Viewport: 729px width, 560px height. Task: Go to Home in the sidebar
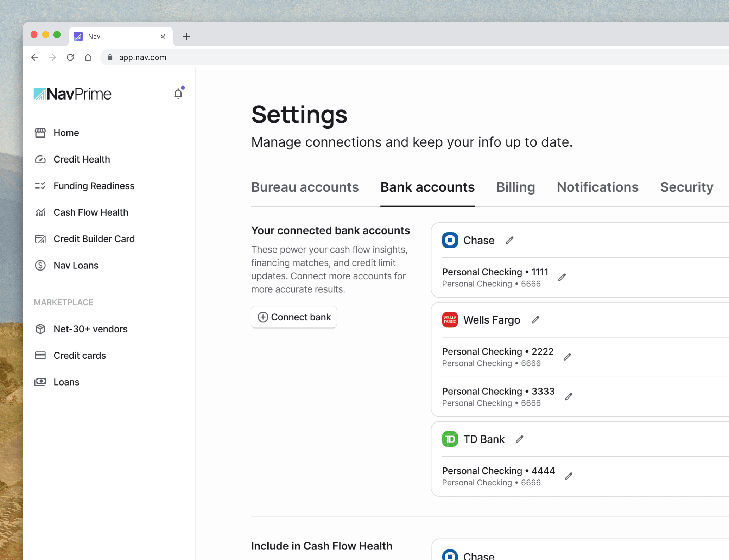click(66, 133)
